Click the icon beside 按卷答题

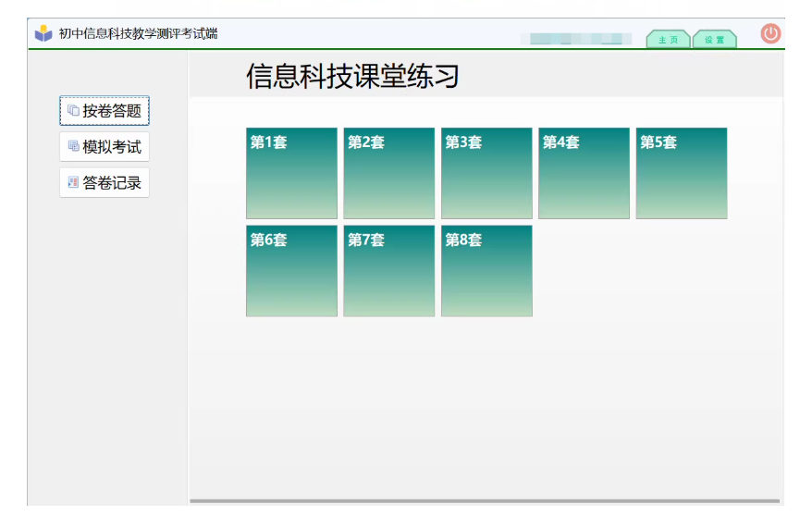73,111
